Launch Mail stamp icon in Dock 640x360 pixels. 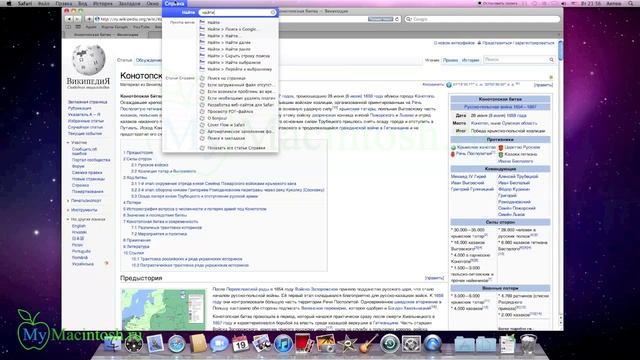(155, 344)
